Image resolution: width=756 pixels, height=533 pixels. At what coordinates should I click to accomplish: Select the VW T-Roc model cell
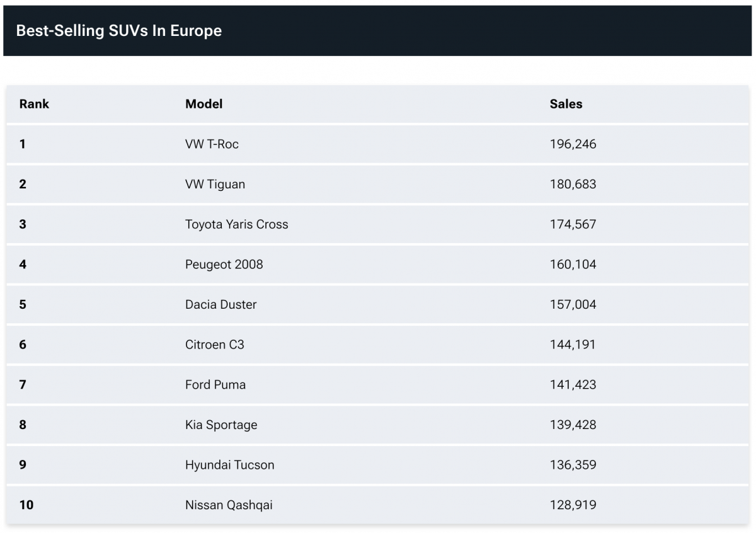212,144
